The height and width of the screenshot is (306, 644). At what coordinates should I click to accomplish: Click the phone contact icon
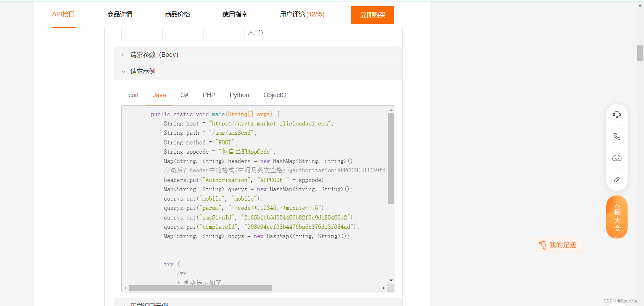tap(617, 136)
